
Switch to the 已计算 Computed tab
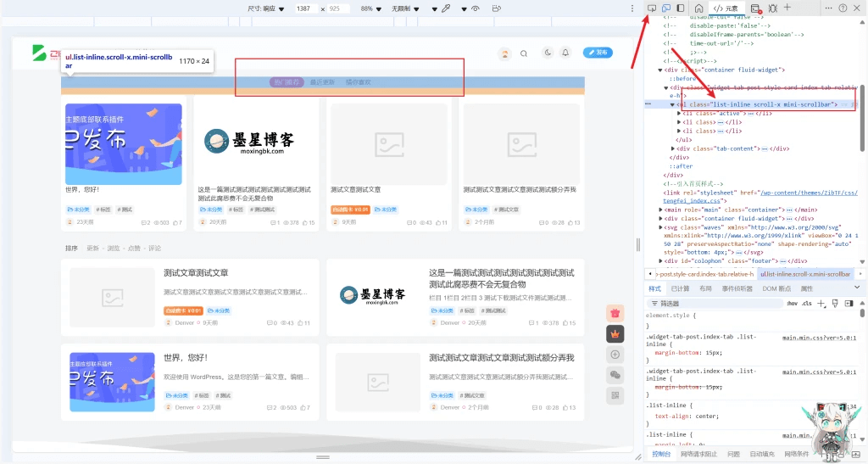click(x=680, y=289)
